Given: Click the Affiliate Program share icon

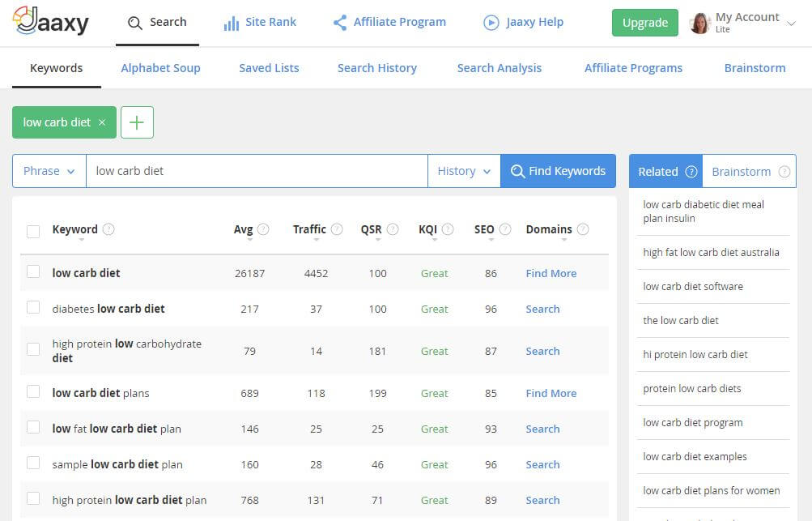Looking at the screenshot, I should coord(340,23).
